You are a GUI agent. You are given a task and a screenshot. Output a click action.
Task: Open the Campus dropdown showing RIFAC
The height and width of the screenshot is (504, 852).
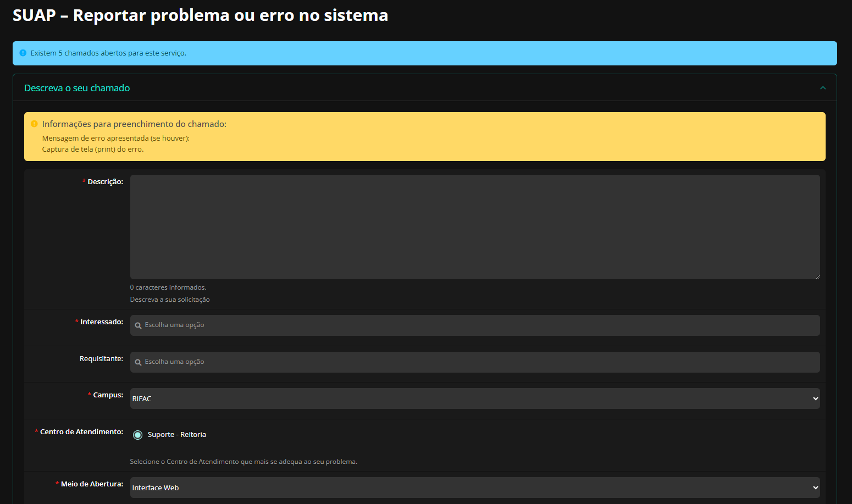point(474,398)
